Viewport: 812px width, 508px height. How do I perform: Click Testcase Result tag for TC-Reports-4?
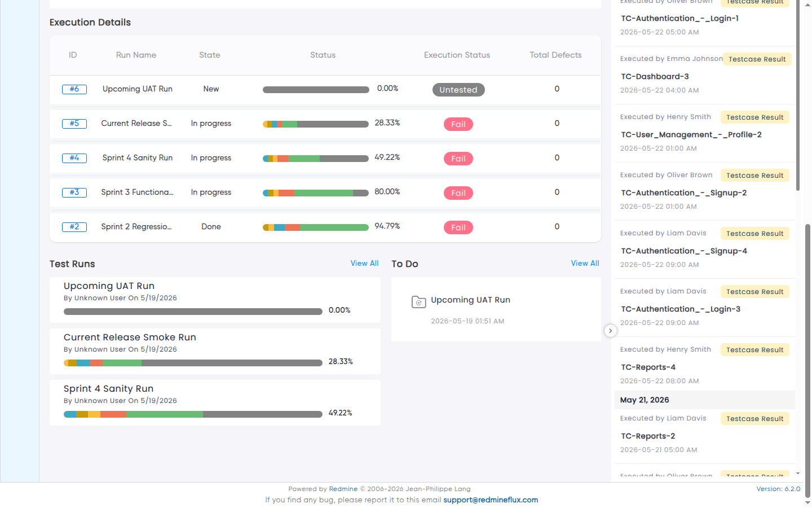[x=755, y=350]
